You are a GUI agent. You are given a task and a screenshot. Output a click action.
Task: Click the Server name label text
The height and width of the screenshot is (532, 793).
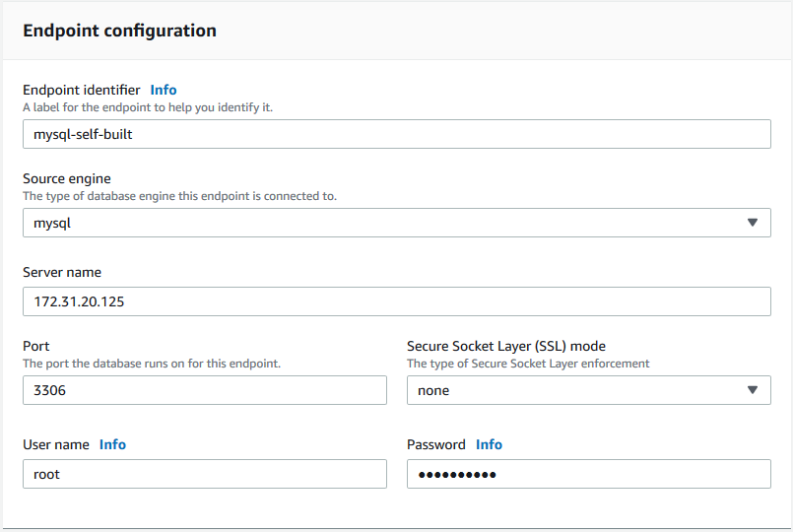coord(62,272)
